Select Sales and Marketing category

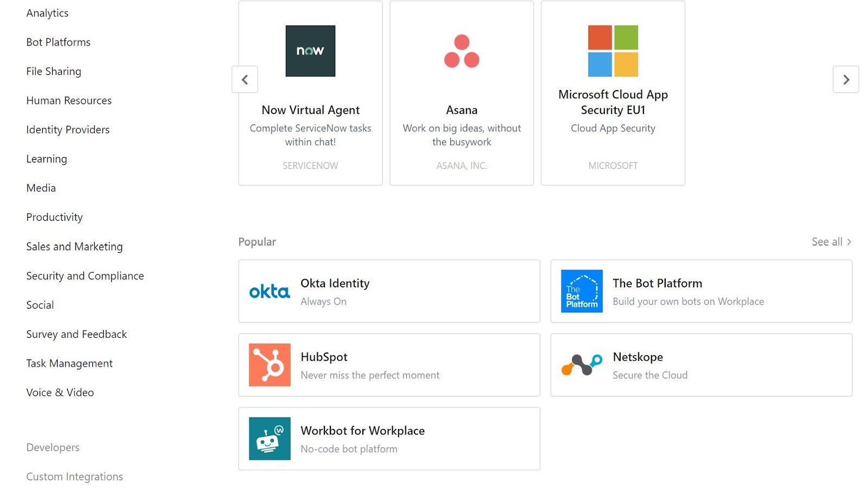tap(74, 247)
